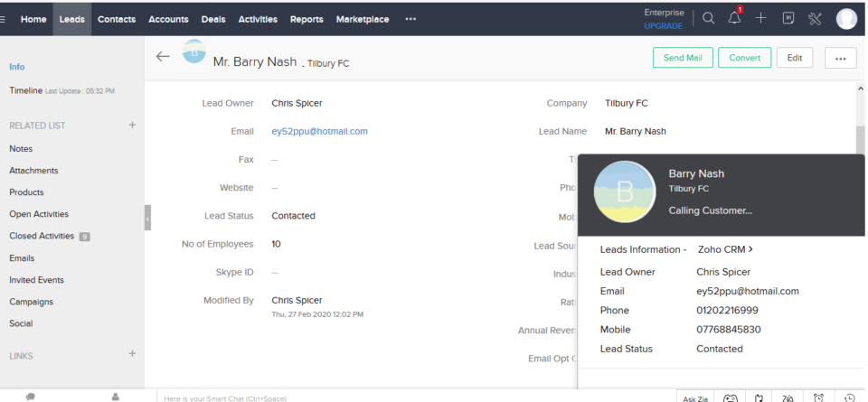Screen dimensions: 868x402
Task: Open the calendar icon in top bar
Action: coord(788,18)
